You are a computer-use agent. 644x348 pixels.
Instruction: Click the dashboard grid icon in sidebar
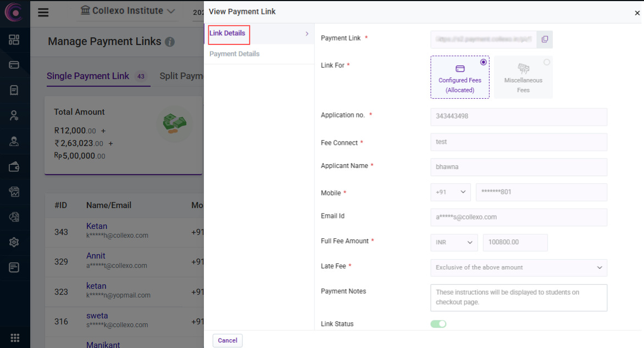(x=14, y=40)
